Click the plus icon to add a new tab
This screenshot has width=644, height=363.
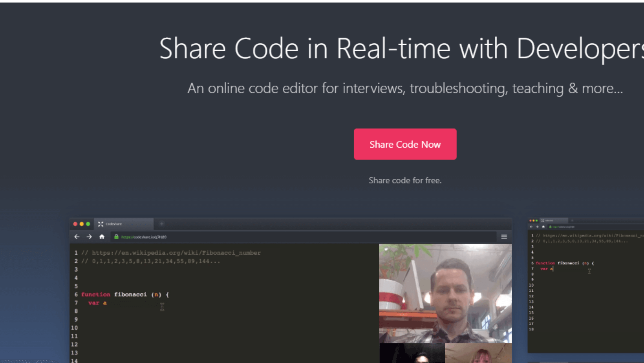(161, 224)
